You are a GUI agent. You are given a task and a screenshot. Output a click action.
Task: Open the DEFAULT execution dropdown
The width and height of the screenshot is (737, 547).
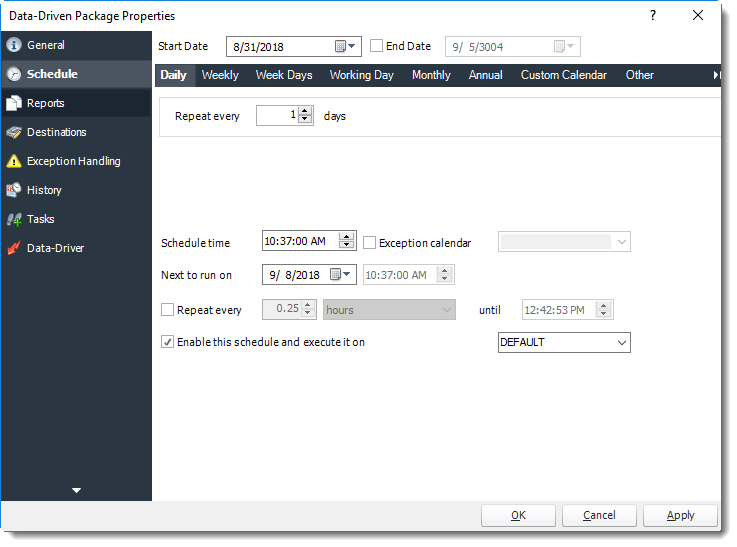(621, 343)
